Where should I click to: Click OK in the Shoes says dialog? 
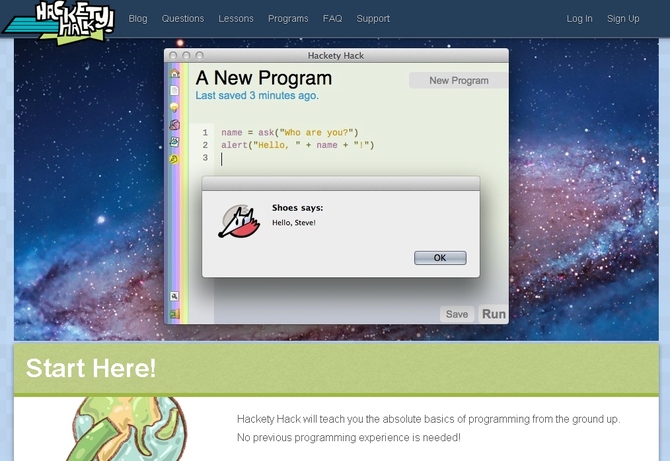pos(440,258)
